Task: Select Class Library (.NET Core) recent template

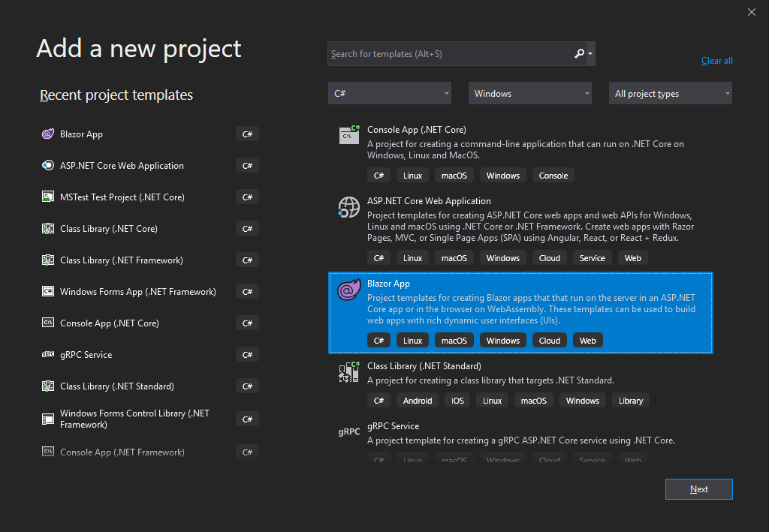Action: point(149,228)
